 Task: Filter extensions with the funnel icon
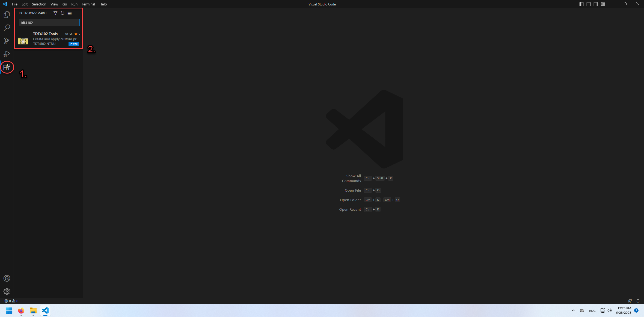click(55, 13)
